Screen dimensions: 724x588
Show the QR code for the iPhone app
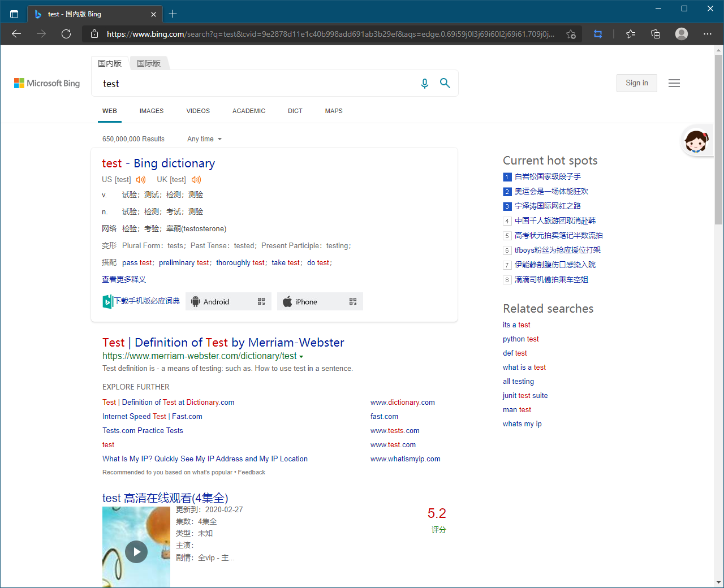(352, 301)
